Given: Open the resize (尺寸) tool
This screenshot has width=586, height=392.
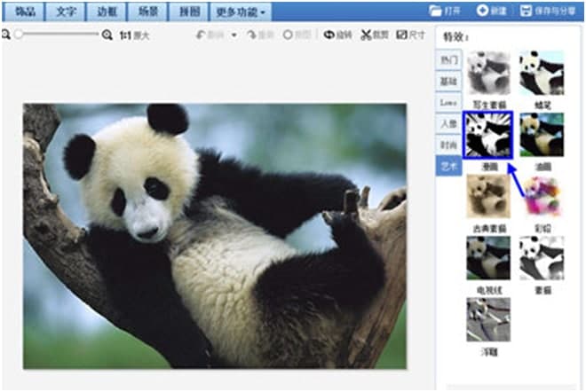Looking at the screenshot, I should (x=400, y=35).
